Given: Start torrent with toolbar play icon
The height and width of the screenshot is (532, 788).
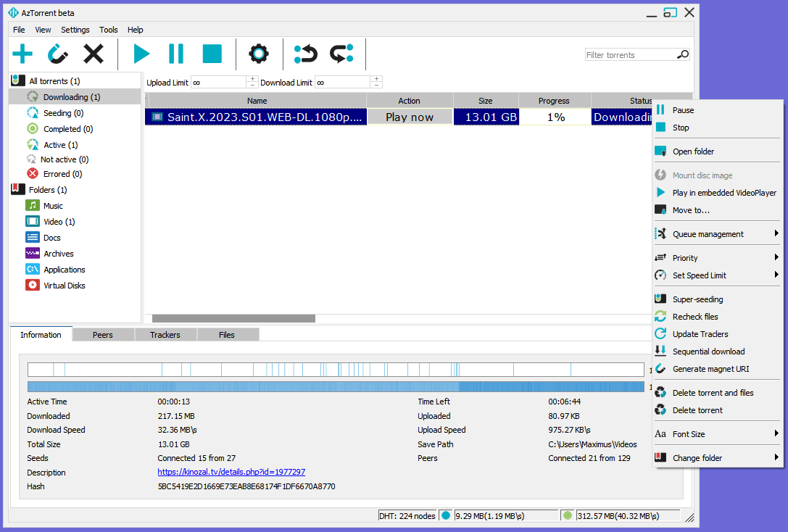Looking at the screenshot, I should click(x=141, y=54).
